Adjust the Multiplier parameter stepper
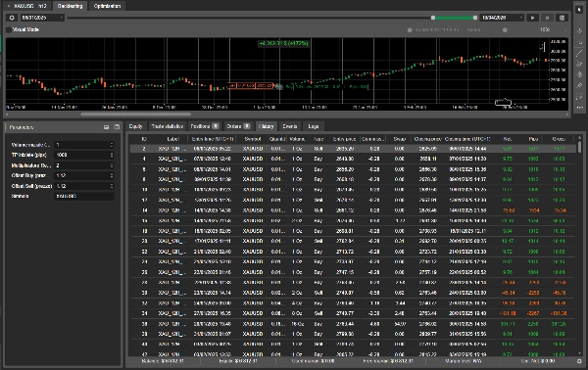Viewport: 588px width, 370px height. 112,165
